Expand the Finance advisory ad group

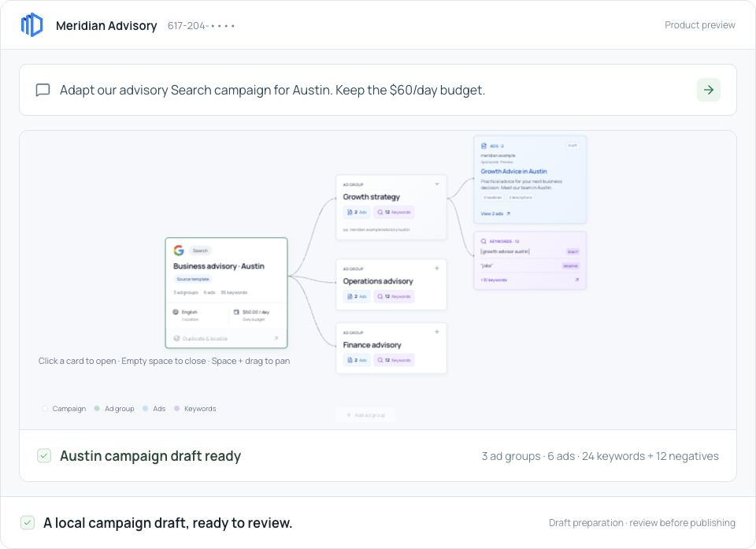pyautogui.click(x=437, y=332)
